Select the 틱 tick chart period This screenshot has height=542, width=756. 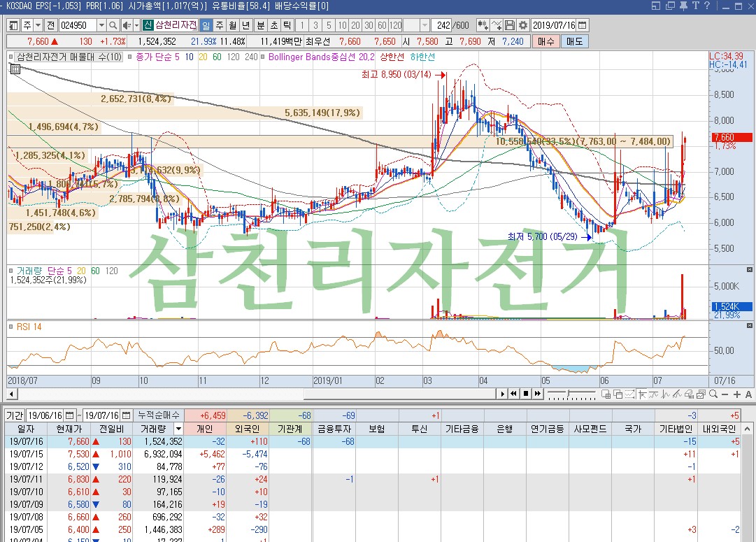(x=287, y=25)
